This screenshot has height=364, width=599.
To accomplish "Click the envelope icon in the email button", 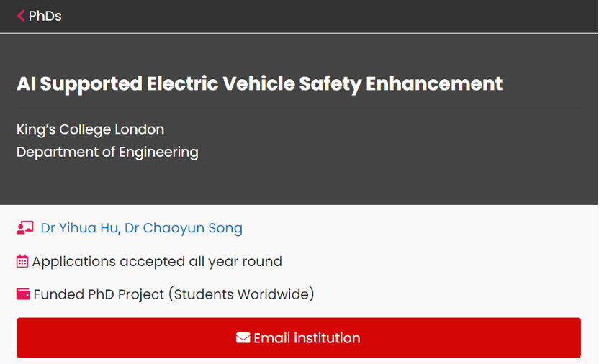I will 243,338.
